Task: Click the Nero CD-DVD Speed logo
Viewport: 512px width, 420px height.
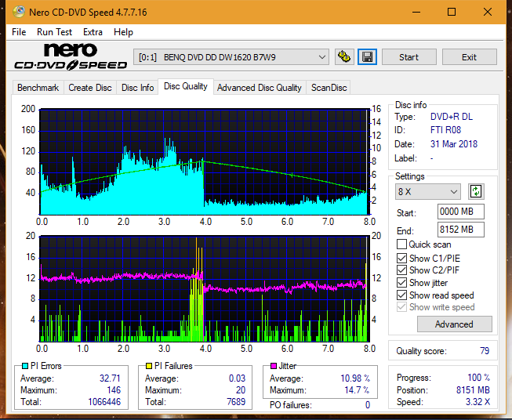Action: (71, 56)
